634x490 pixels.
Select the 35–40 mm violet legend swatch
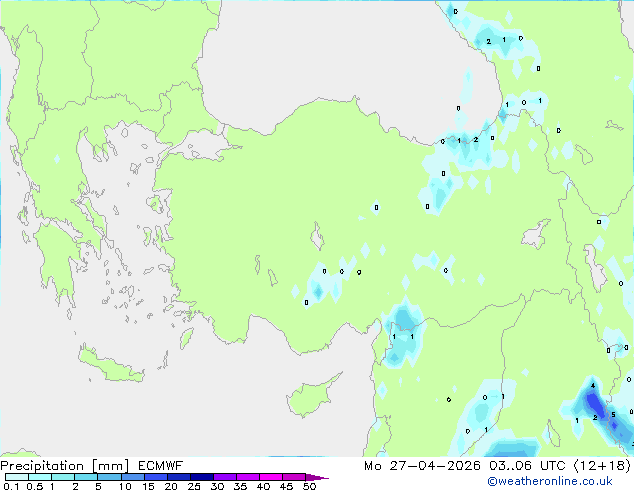[248, 477]
